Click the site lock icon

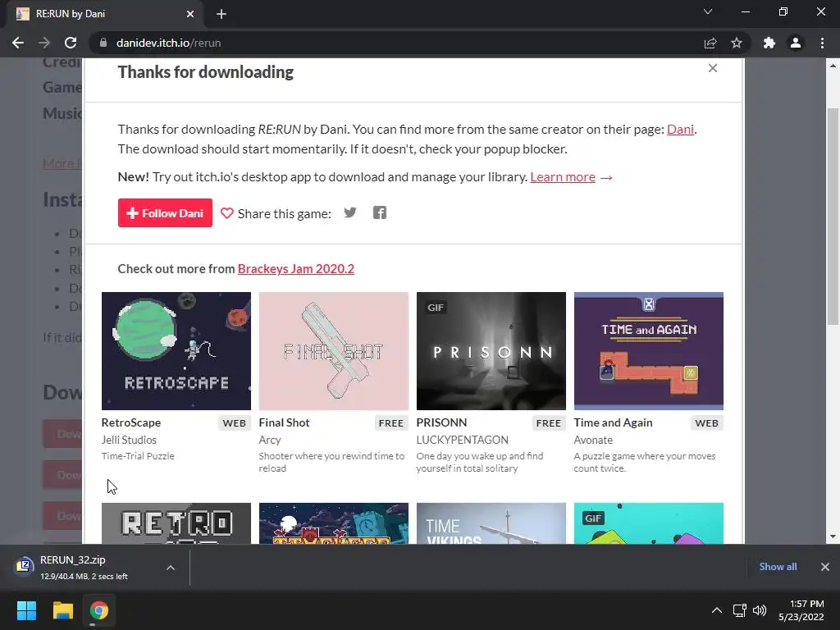pyautogui.click(x=103, y=43)
